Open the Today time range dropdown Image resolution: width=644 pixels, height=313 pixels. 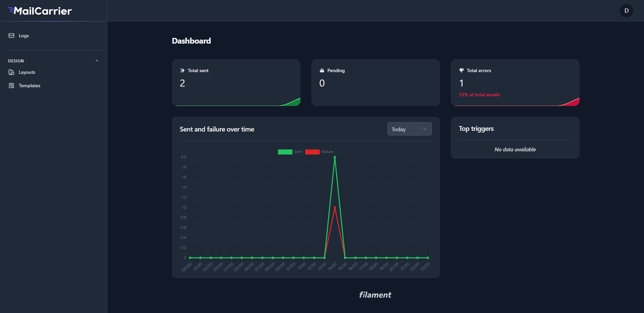pyautogui.click(x=409, y=129)
